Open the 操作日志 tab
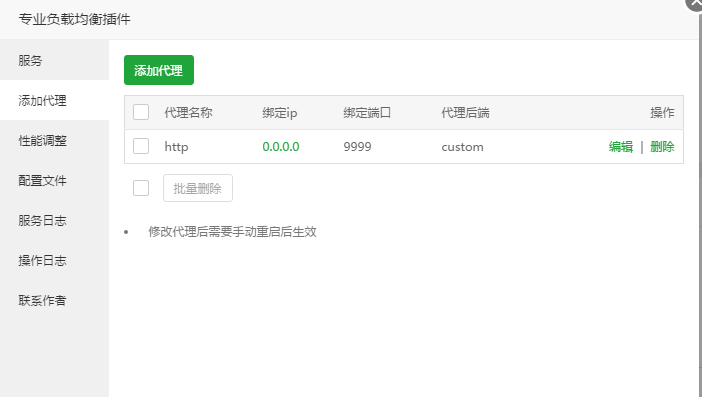The image size is (702, 397). [54, 260]
